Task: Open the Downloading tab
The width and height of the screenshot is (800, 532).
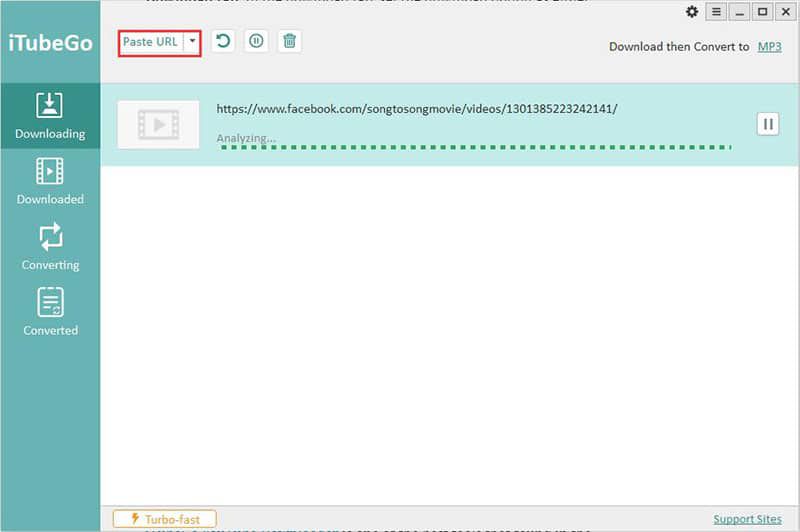Action: (50, 116)
